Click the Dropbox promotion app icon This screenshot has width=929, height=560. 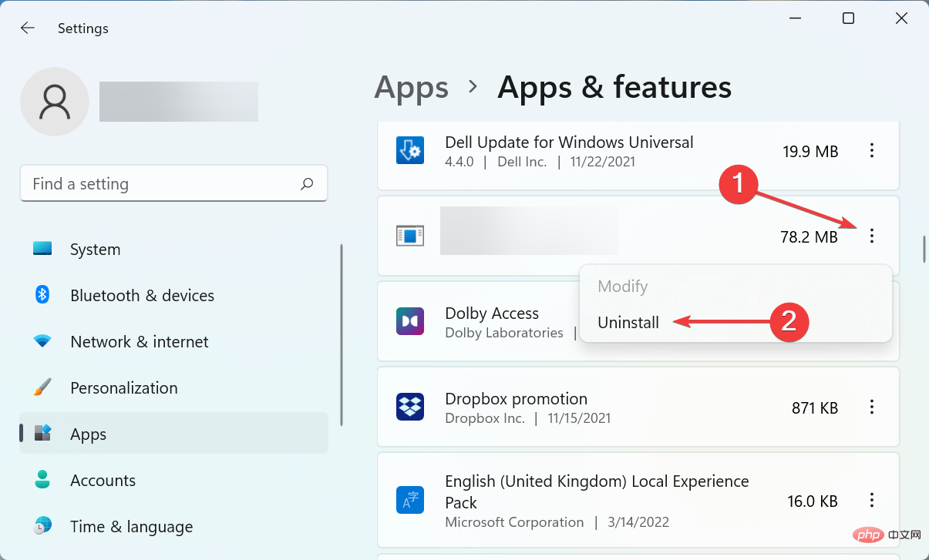click(x=410, y=407)
